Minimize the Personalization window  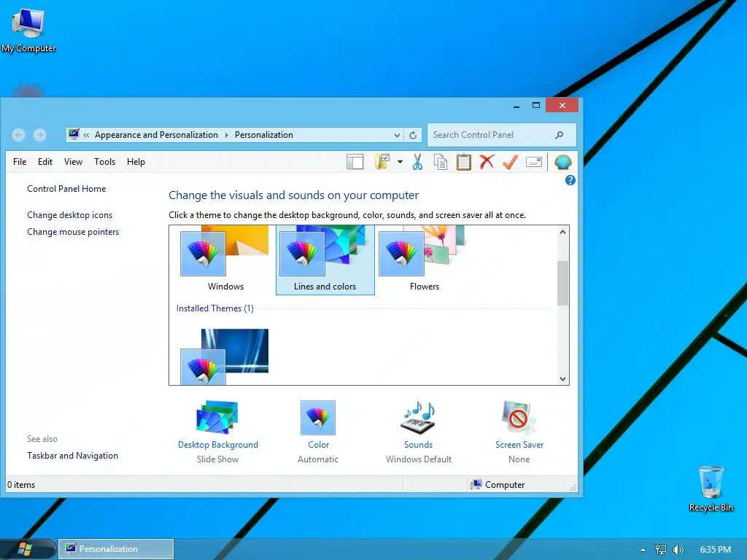pos(516,105)
